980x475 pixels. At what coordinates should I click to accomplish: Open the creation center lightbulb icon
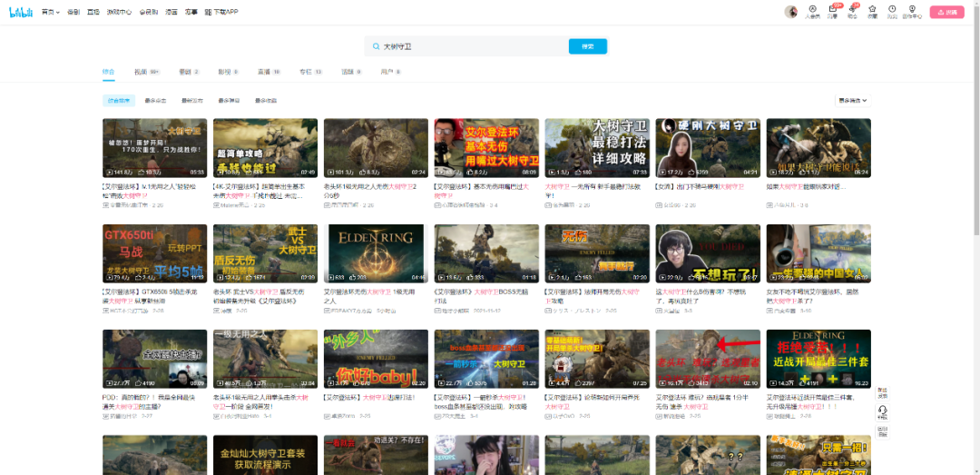coord(912,12)
